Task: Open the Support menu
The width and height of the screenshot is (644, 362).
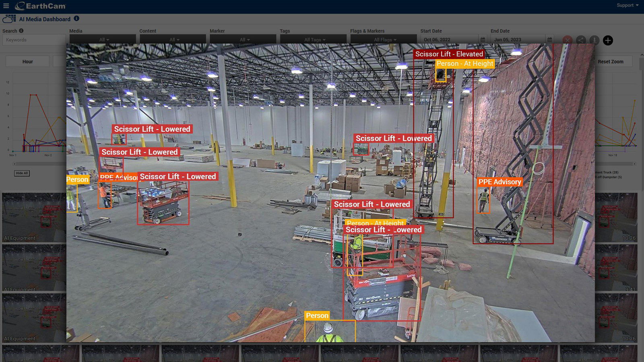Action: [626, 5]
